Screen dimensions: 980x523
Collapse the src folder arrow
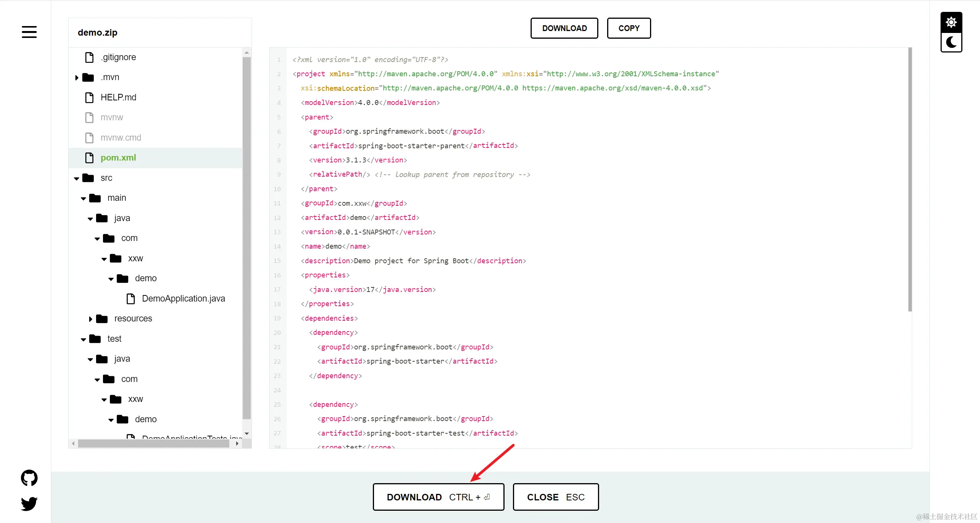pos(77,179)
